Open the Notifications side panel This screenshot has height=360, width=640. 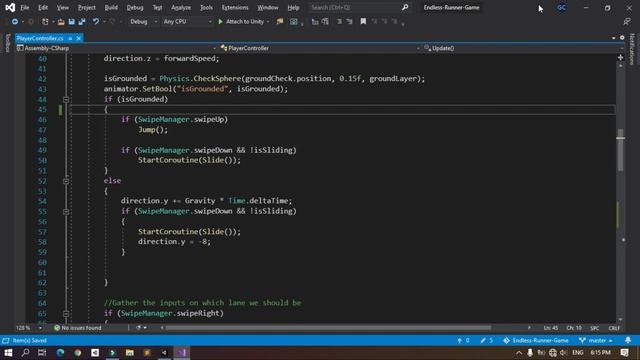[632, 49]
